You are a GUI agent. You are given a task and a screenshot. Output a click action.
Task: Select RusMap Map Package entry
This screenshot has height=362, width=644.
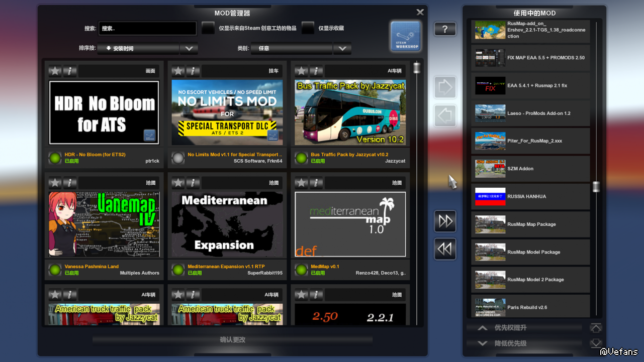point(530,224)
